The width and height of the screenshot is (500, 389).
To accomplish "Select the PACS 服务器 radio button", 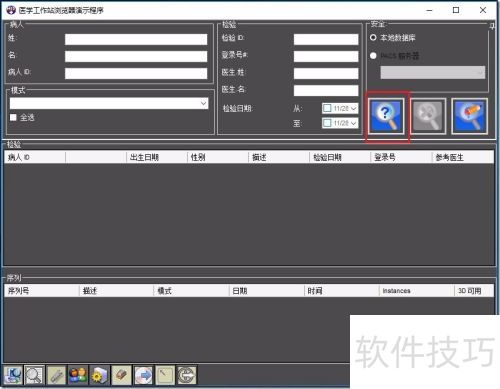I will click(373, 55).
